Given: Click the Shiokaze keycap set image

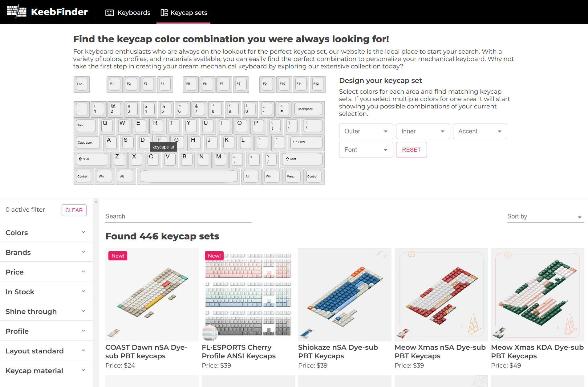Looking at the screenshot, I should click(345, 295).
